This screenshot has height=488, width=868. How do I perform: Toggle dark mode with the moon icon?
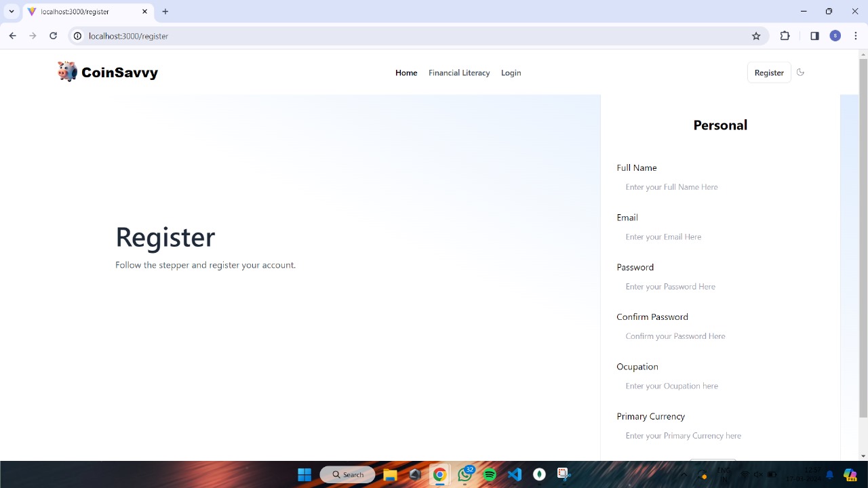800,73
